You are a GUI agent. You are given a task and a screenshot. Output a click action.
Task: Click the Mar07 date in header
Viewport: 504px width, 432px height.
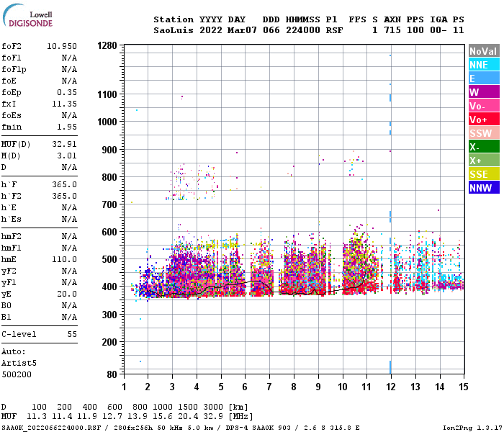tap(242, 30)
